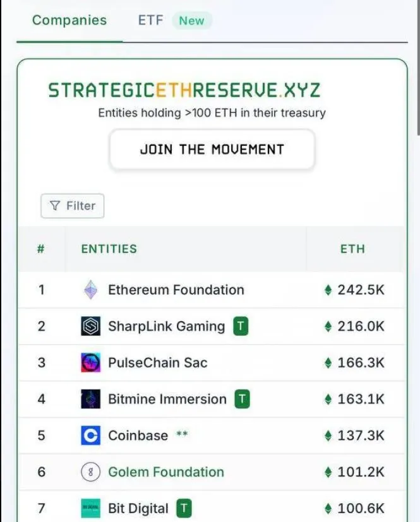Screen dimensions: 420x522
Task: Open the Filter options panel
Action: point(72,205)
